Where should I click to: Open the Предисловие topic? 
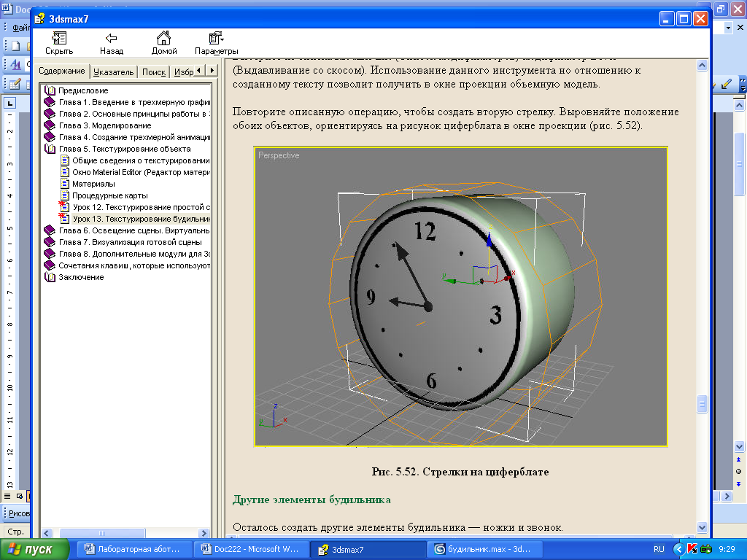click(83, 90)
